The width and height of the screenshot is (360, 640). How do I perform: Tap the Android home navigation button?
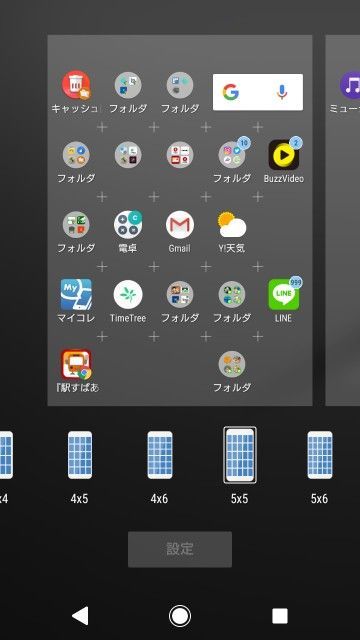click(x=180, y=616)
